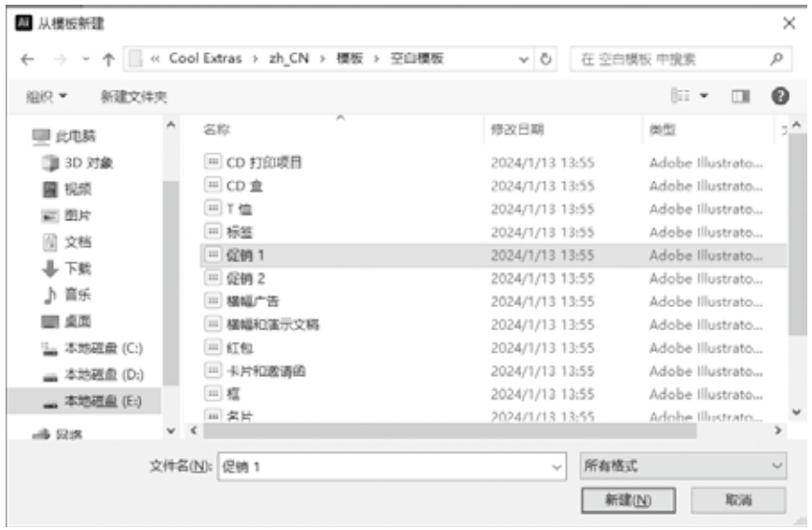Screen dimensions: 812x530
Task: Sort by 类型 column header
Action: (662, 130)
